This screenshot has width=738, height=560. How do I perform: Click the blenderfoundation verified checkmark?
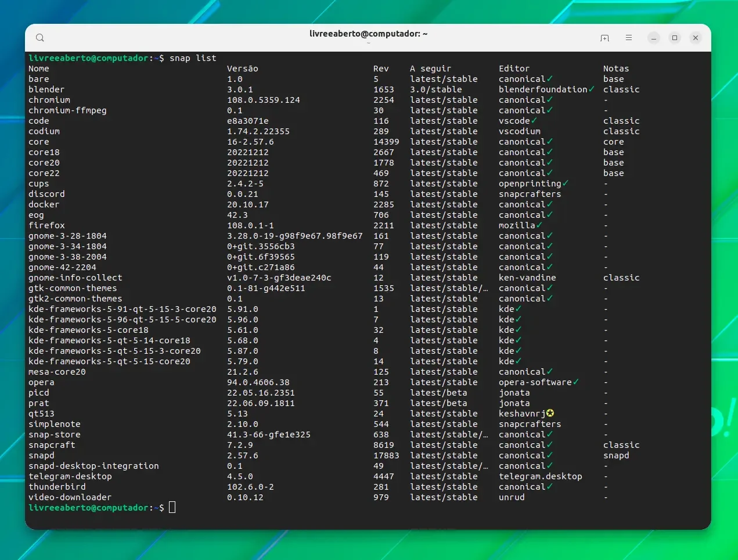coord(591,89)
